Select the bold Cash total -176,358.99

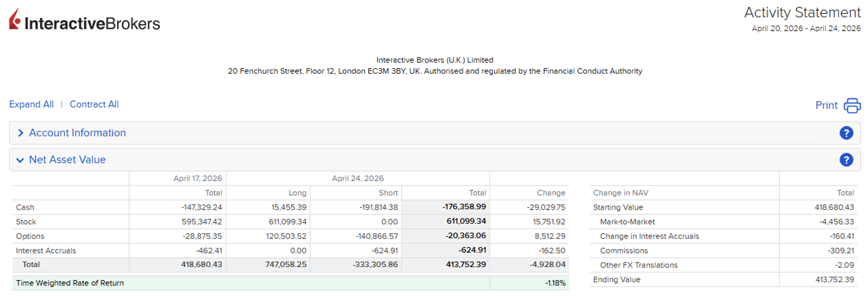[x=464, y=207]
